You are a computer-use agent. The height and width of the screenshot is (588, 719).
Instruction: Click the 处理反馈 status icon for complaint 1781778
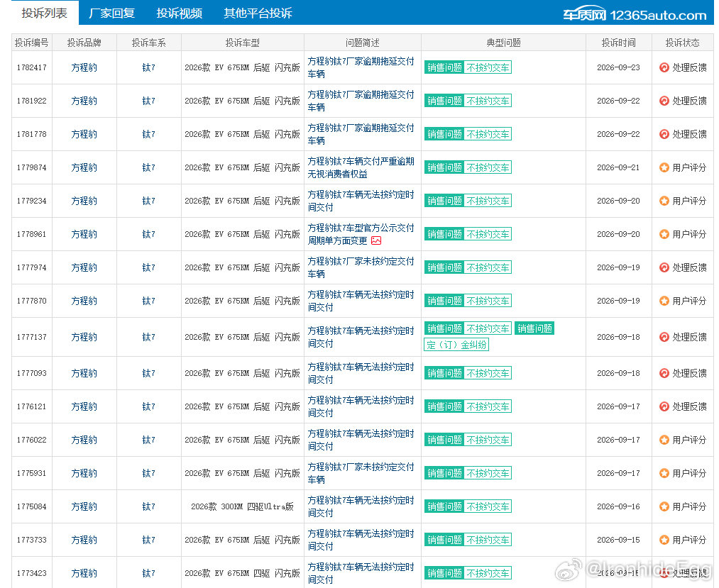pos(664,134)
